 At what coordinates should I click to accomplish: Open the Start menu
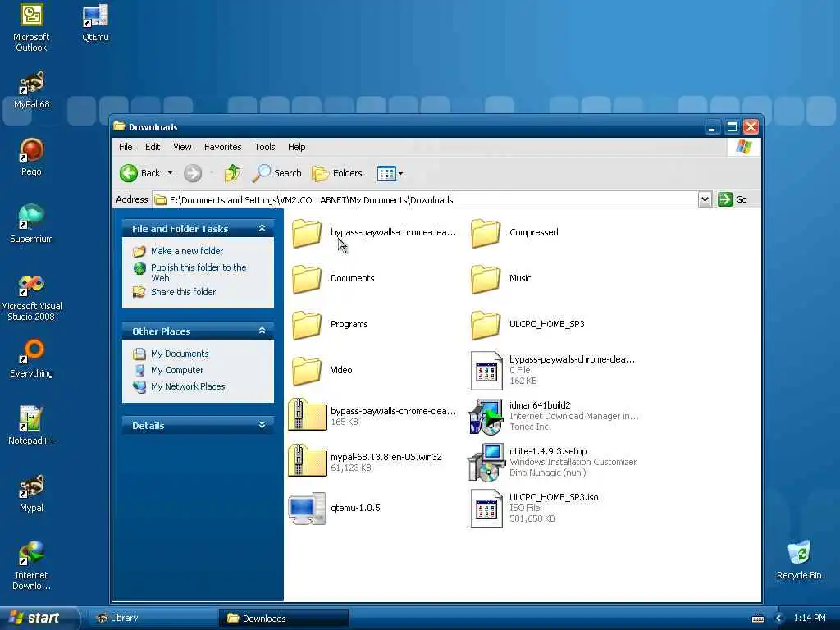38,619
